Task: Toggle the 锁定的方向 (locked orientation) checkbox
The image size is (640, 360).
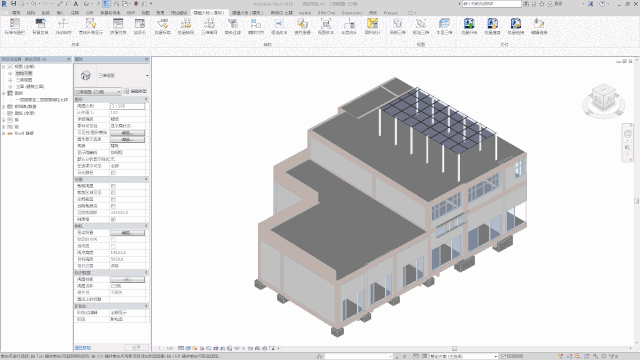Action: pyautogui.click(x=113, y=240)
